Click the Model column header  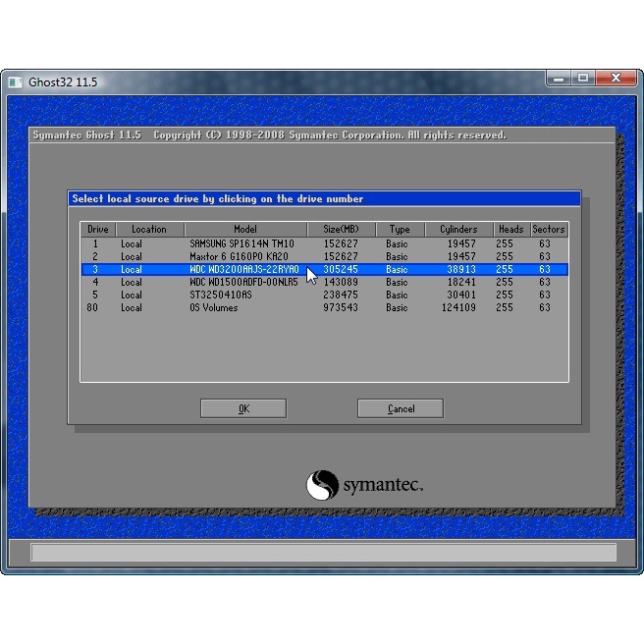point(245,229)
